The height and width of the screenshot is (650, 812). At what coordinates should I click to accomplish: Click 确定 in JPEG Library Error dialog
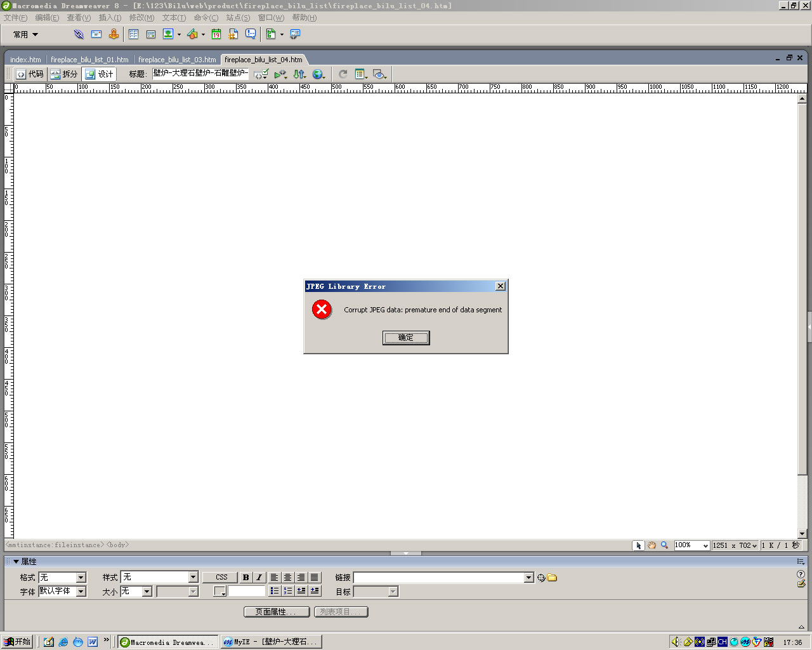point(406,338)
